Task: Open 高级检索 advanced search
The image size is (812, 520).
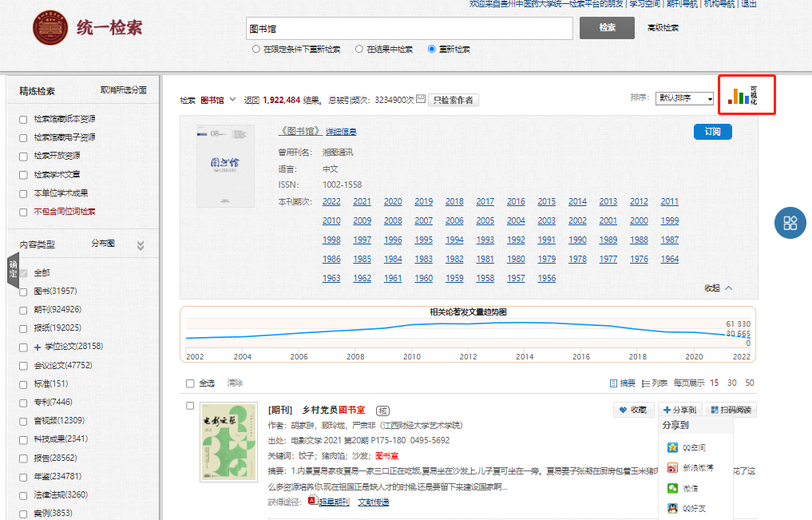Action: [663, 28]
